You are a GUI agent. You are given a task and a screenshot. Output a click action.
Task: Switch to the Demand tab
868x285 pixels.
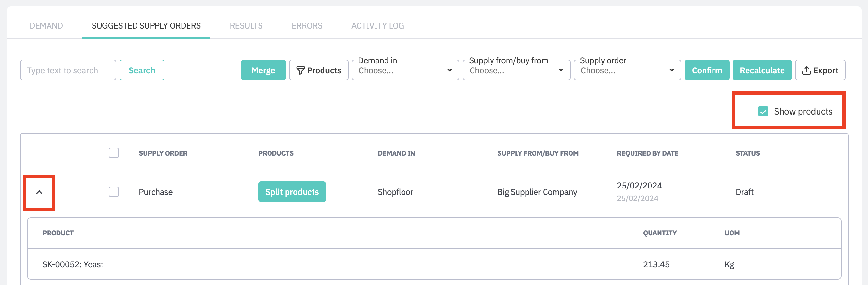46,26
